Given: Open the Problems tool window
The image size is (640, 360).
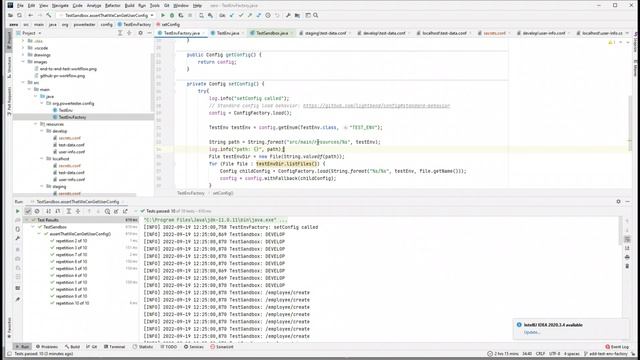Looking at the screenshot, I should click(47, 347).
